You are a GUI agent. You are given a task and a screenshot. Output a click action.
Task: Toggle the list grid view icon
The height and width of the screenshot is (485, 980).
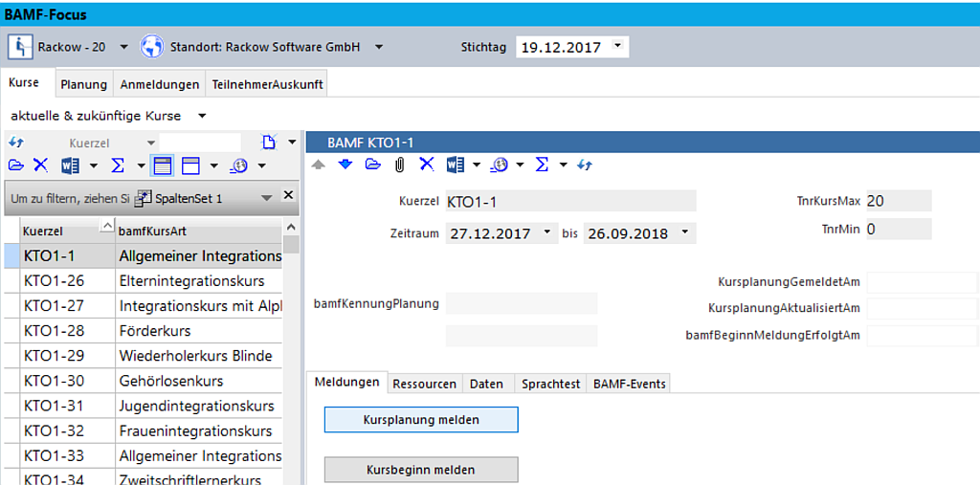(163, 165)
